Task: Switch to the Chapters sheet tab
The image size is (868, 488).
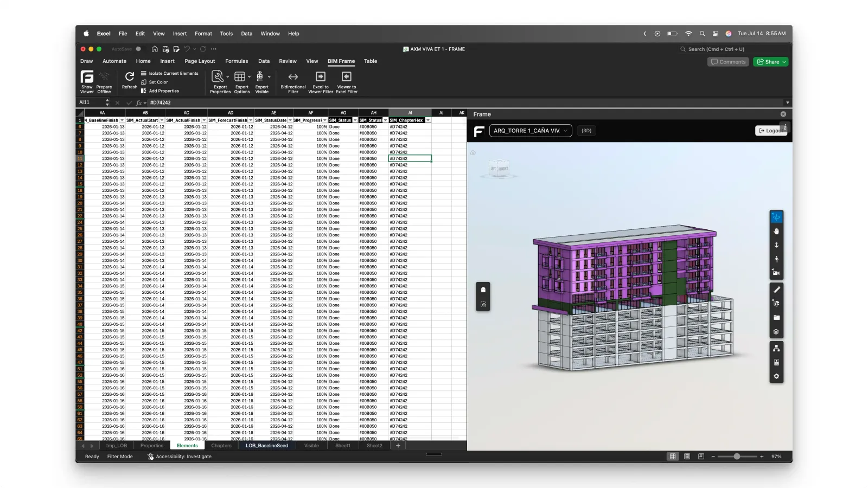Action: [x=221, y=446]
